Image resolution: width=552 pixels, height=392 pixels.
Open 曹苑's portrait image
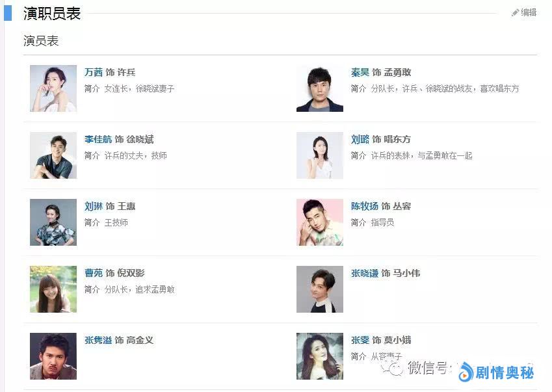[x=53, y=289]
